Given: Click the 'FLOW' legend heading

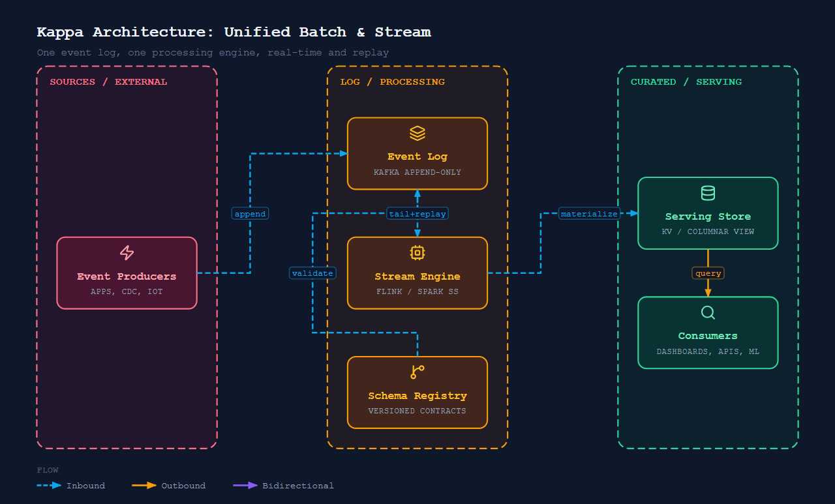Looking at the screenshot, I should tap(48, 470).
